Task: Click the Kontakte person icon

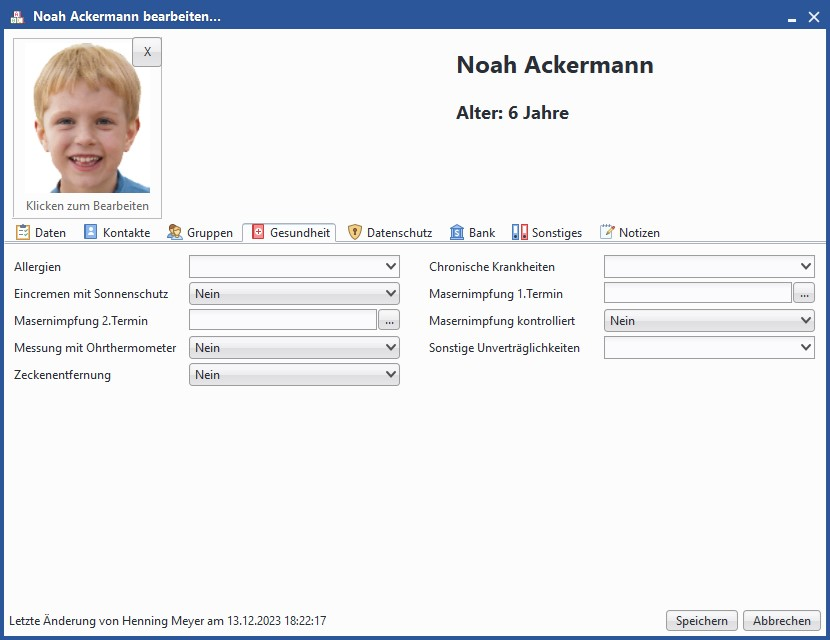Action: click(91, 232)
